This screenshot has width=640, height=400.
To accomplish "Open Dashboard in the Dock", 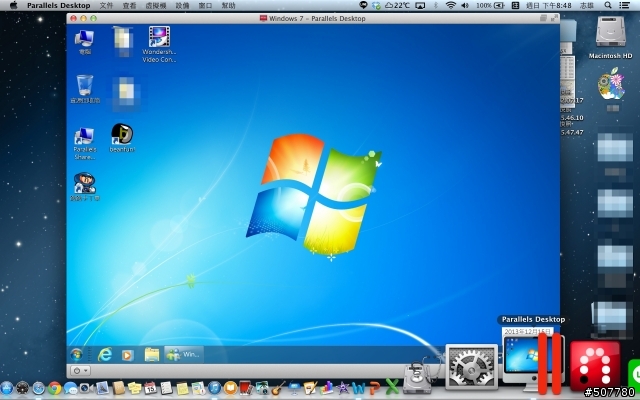I will click(x=22, y=388).
